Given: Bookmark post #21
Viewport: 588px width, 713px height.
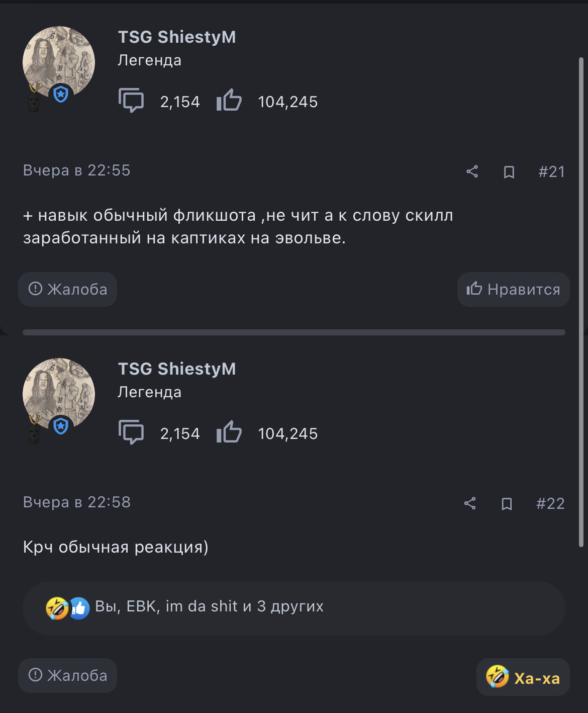Looking at the screenshot, I should click(509, 172).
